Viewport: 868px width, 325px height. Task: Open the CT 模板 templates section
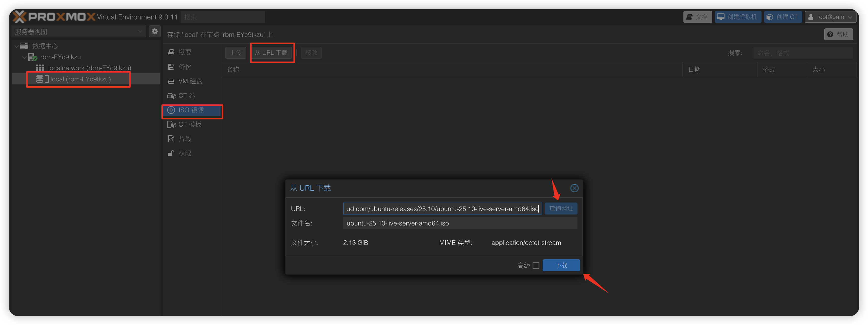189,124
